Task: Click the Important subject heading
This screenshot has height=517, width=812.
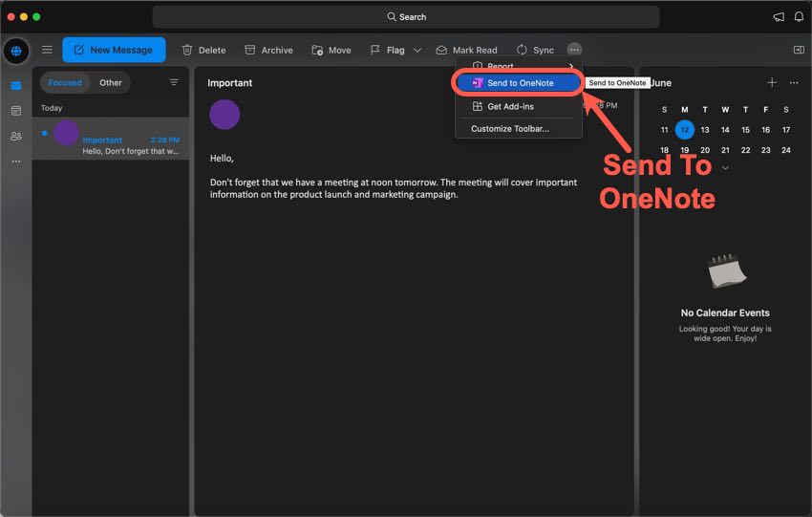Action: [229, 83]
